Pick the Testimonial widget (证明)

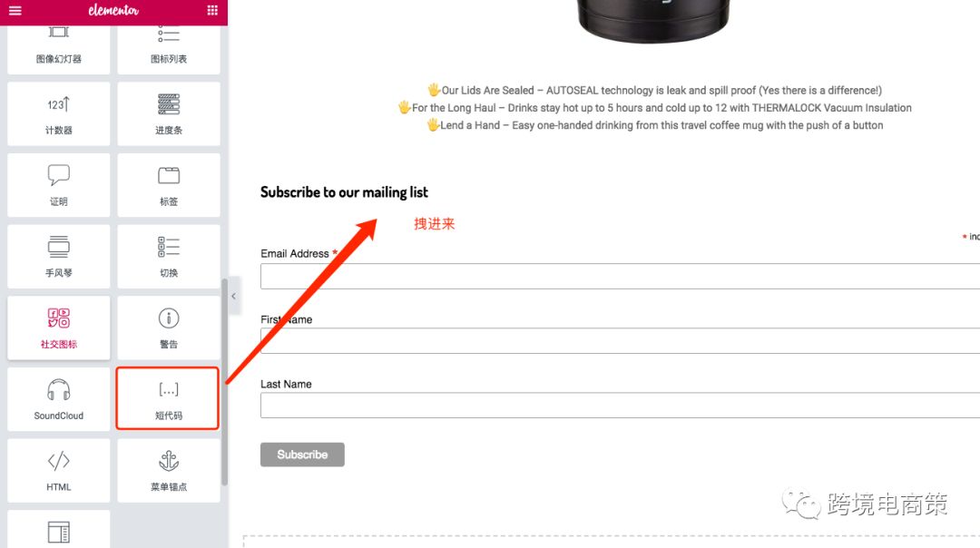coord(59,185)
